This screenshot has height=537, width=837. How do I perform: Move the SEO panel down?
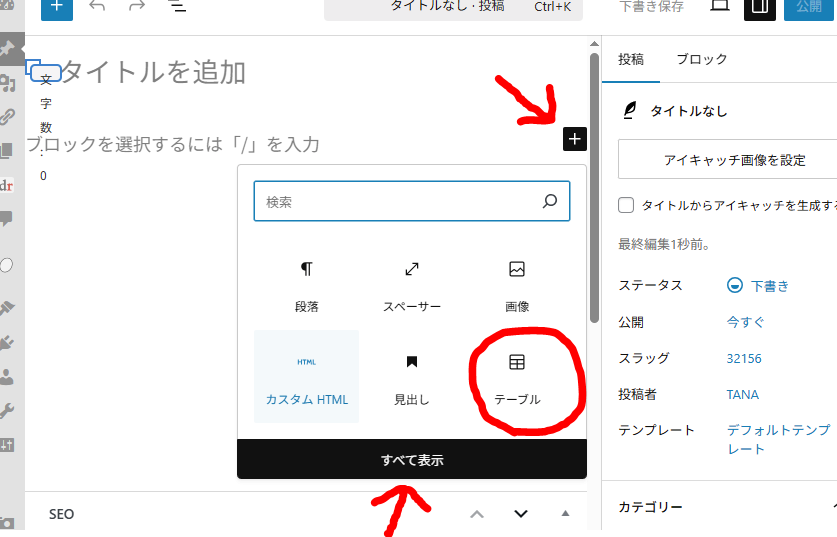coord(520,514)
